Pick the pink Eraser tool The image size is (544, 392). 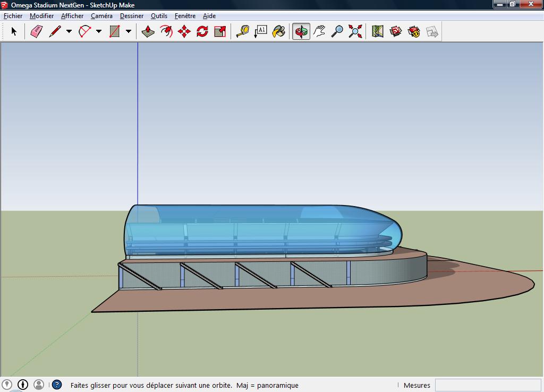tap(36, 32)
